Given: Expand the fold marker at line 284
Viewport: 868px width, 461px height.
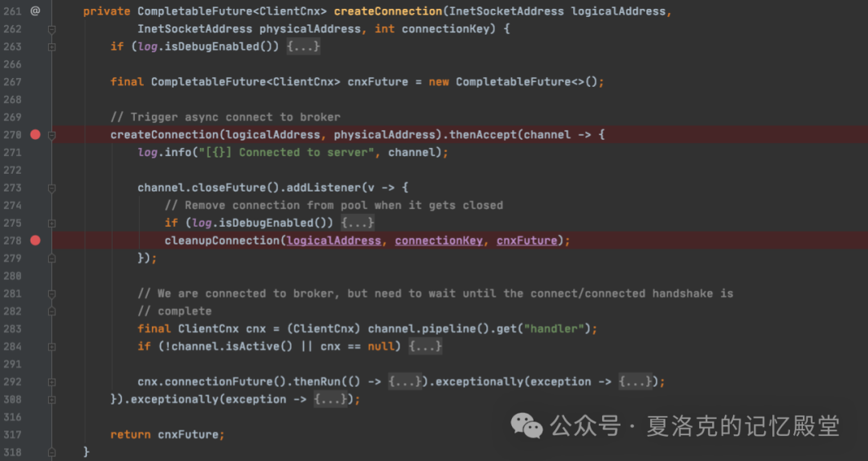Looking at the screenshot, I should tap(51, 347).
